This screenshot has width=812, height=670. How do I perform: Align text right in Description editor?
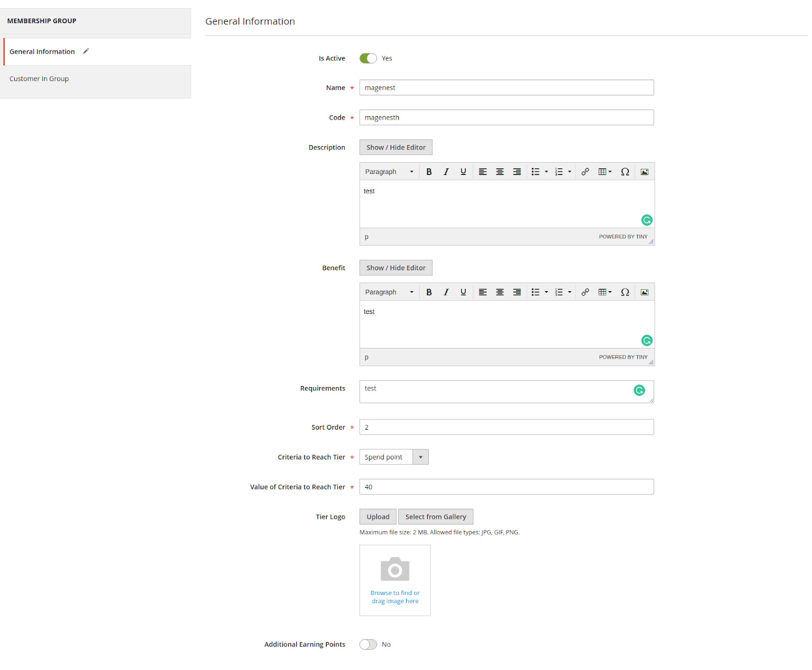click(517, 172)
